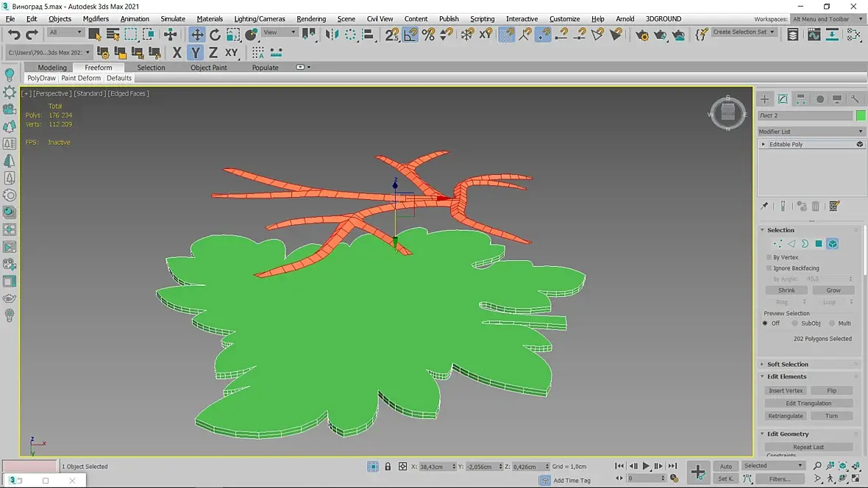Viewport: 868px width, 488px height.
Task: Restrict transform to the Z axis
Action: pos(213,52)
